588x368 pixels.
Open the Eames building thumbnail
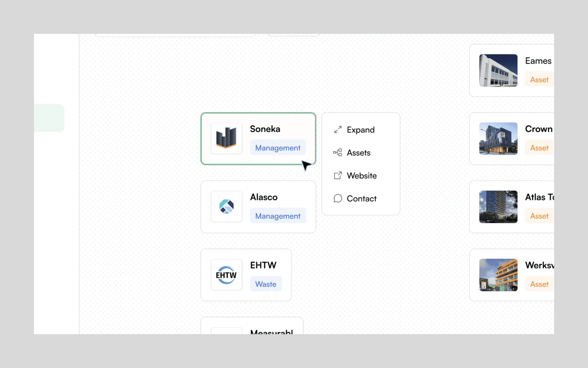pyautogui.click(x=498, y=70)
